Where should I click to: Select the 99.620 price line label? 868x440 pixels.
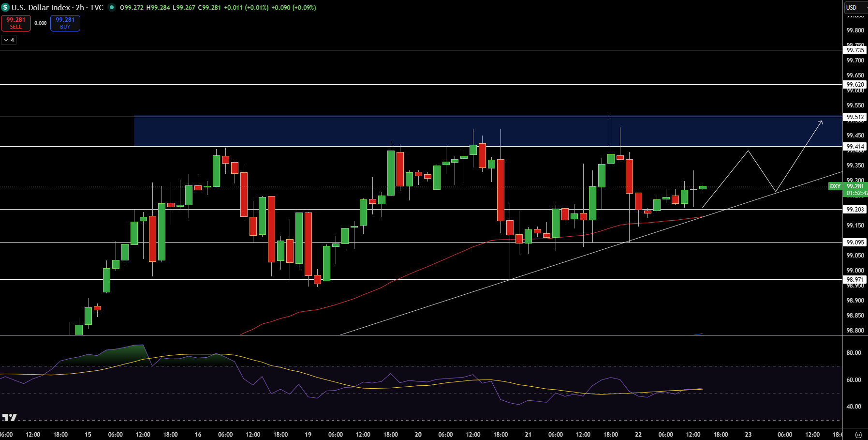click(x=855, y=84)
